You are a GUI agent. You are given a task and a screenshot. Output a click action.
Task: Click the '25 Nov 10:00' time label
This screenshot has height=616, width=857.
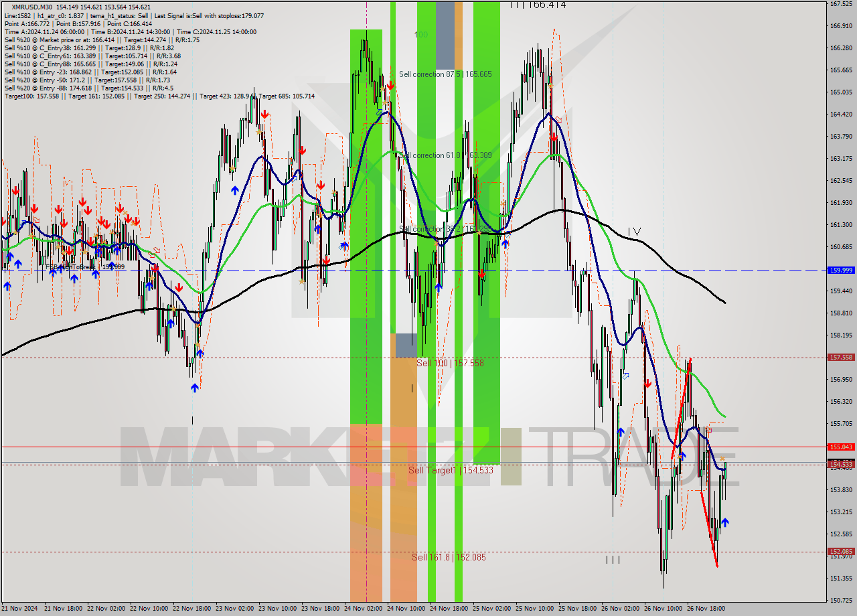[535, 609]
